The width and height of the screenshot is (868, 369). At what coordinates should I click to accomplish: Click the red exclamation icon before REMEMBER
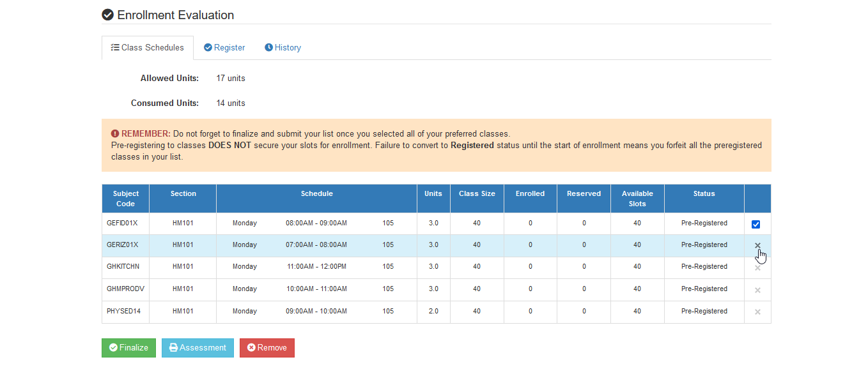(x=115, y=134)
